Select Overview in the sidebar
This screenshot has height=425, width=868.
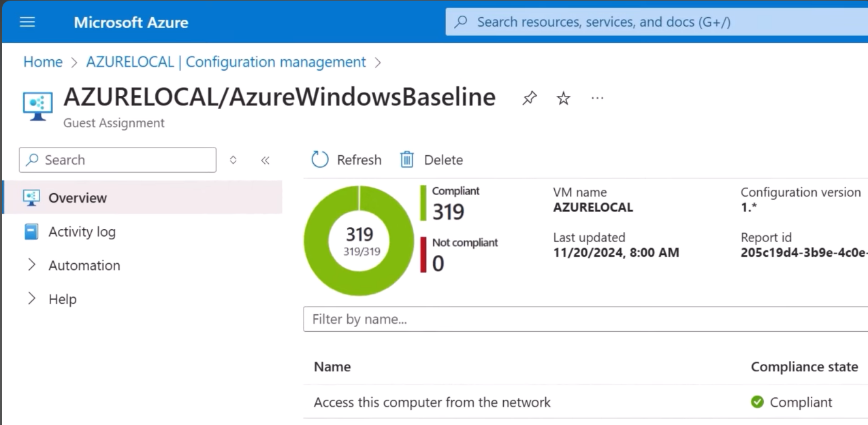pyautogui.click(x=78, y=198)
